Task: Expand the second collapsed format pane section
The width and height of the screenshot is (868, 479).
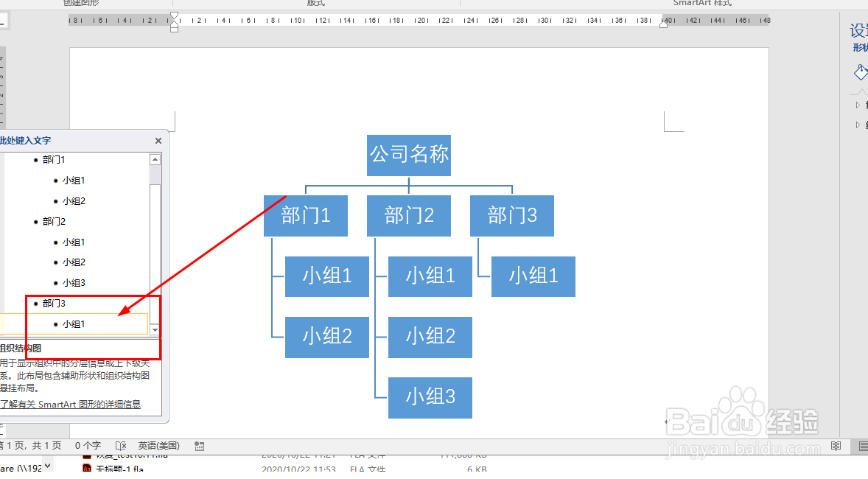Action: [x=858, y=125]
